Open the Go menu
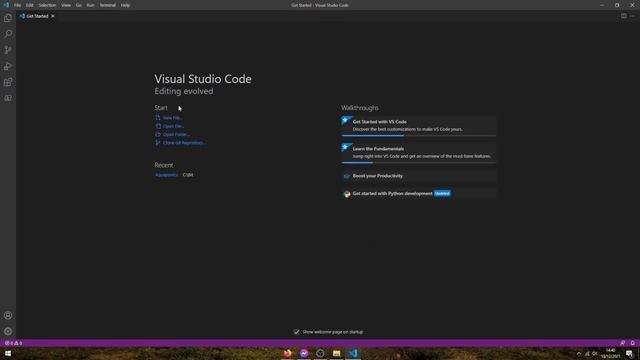The height and width of the screenshot is (360, 640). [x=78, y=5]
